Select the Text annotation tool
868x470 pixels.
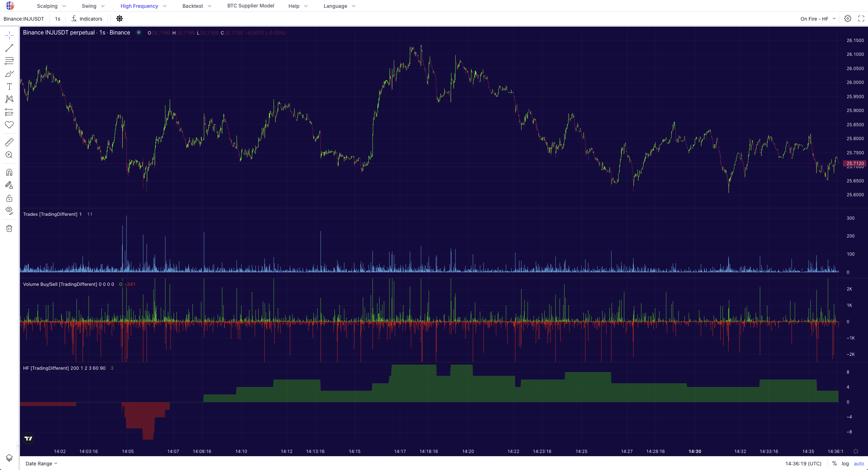9,86
